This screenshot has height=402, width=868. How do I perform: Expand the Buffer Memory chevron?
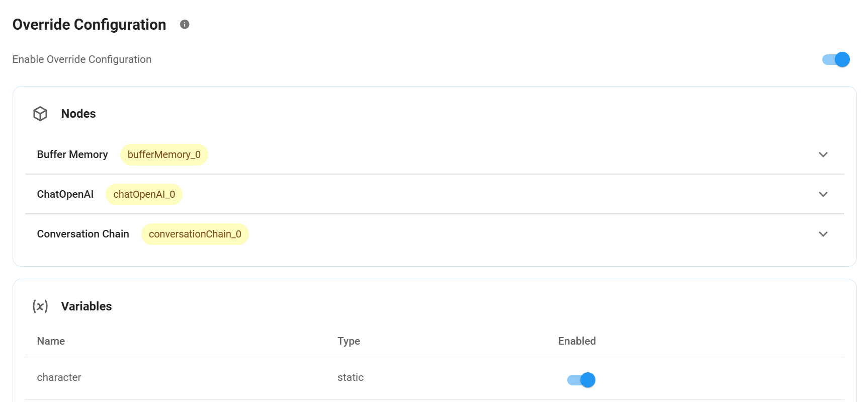pyautogui.click(x=823, y=154)
